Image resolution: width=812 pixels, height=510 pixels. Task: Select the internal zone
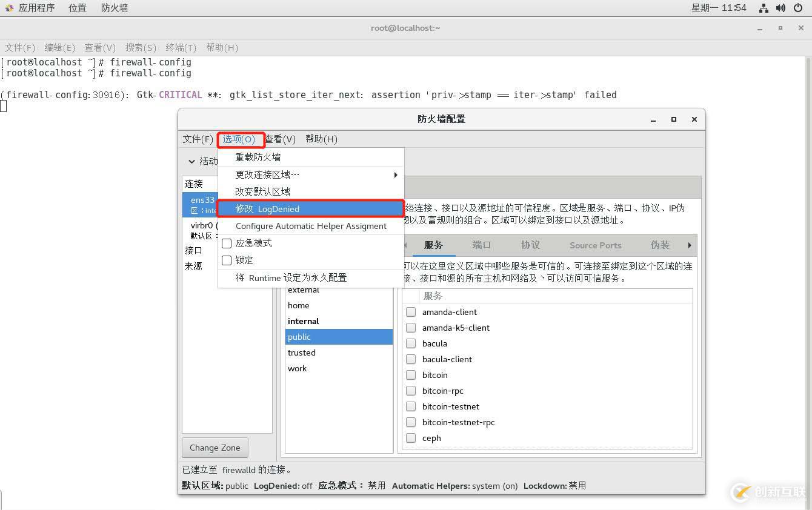tap(339, 321)
